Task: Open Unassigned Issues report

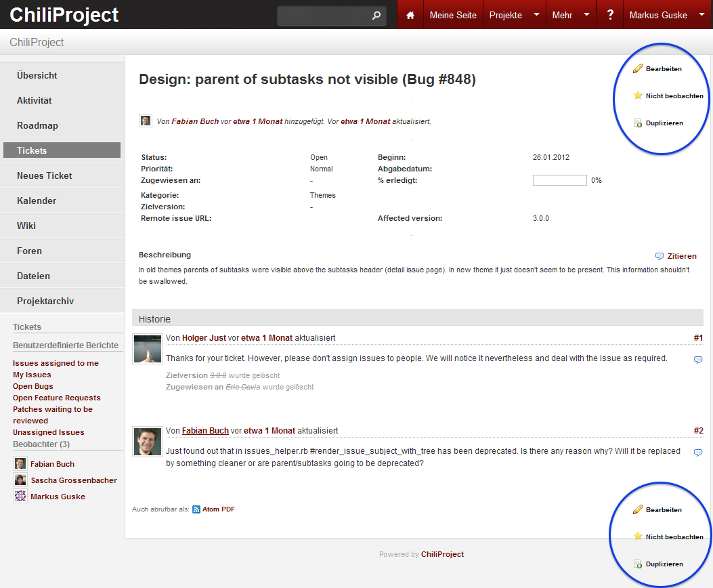Action: pyautogui.click(x=48, y=432)
